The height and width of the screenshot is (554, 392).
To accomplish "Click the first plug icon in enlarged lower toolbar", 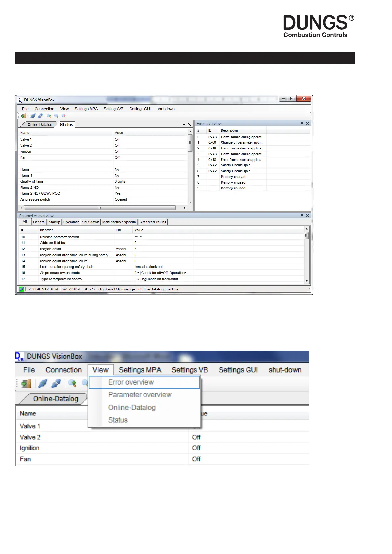I will pos(43,383).
